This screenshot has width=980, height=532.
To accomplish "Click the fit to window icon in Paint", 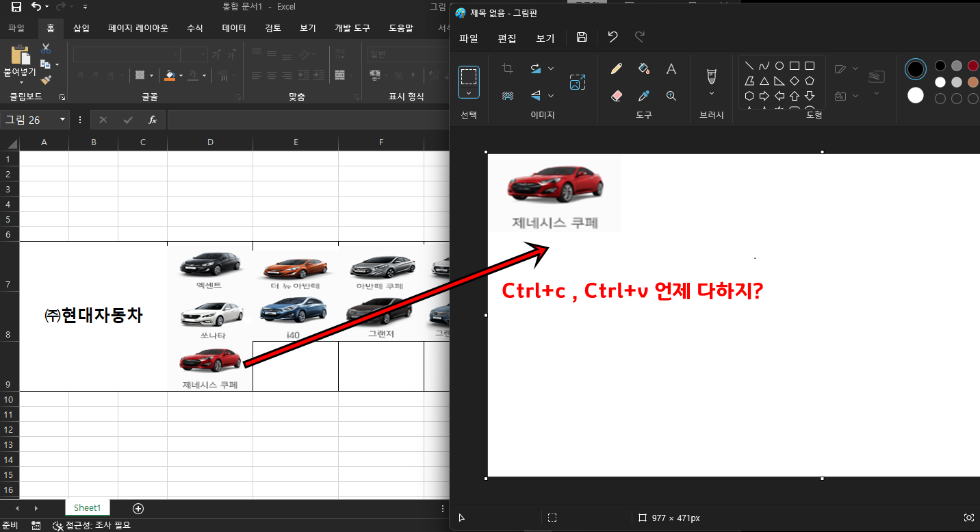I will (x=968, y=518).
